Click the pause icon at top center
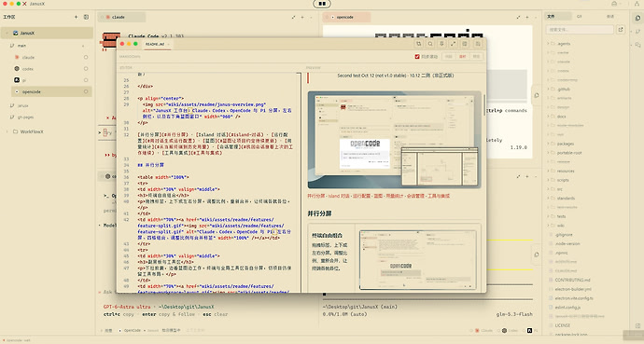This screenshot has height=344, width=644. (x=322, y=4)
